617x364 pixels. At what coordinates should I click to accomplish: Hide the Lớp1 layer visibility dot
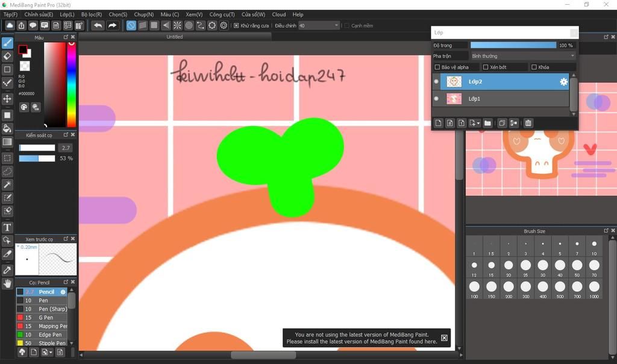point(436,99)
